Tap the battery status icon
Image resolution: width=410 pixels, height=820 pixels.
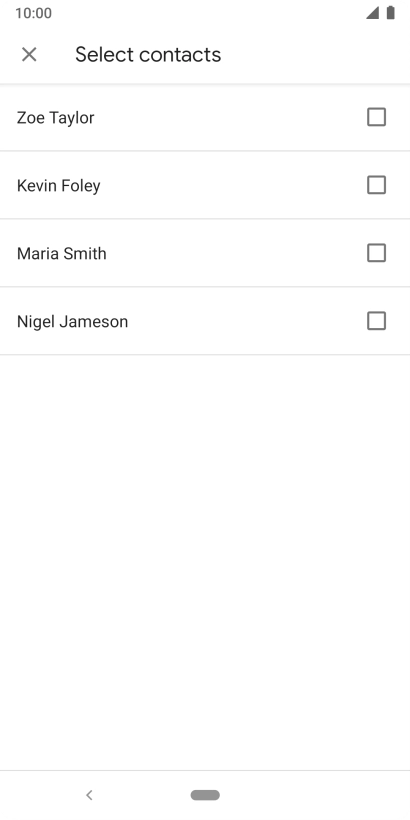pos(391,13)
